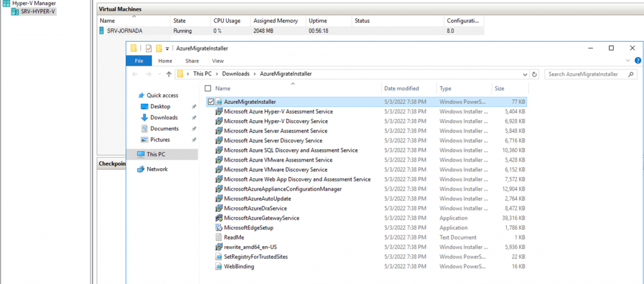The height and width of the screenshot is (284, 644).
Task: Switch to the Share ribbon tab
Action: (x=192, y=61)
